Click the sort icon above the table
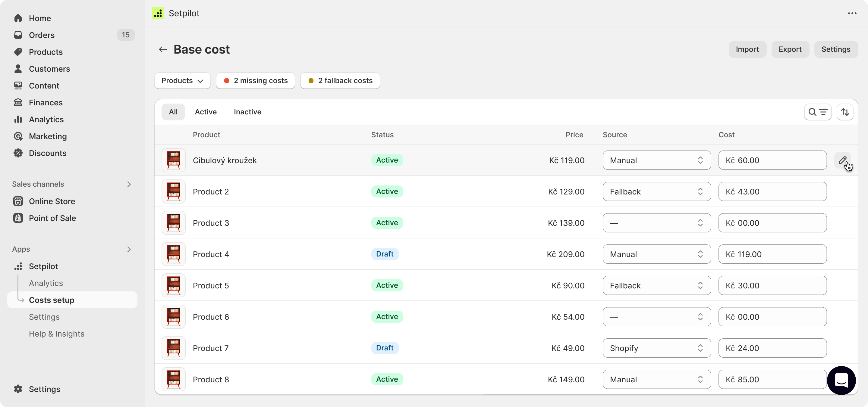Screen dimensions: 868x407 pos(845,112)
